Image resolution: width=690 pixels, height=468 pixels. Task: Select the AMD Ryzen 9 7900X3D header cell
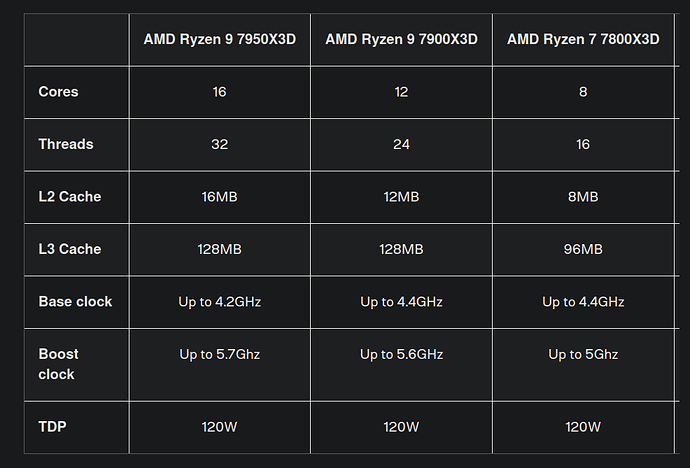point(401,39)
